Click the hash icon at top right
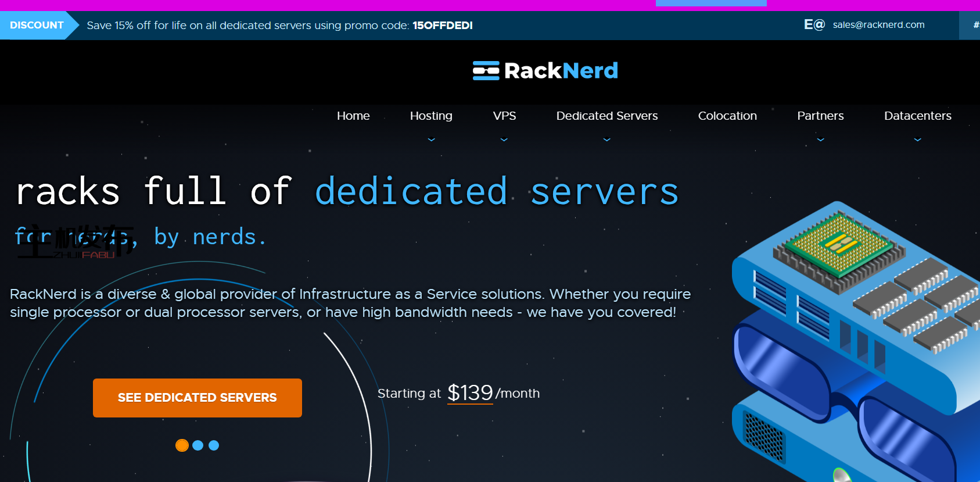This screenshot has height=482, width=980. (975, 25)
